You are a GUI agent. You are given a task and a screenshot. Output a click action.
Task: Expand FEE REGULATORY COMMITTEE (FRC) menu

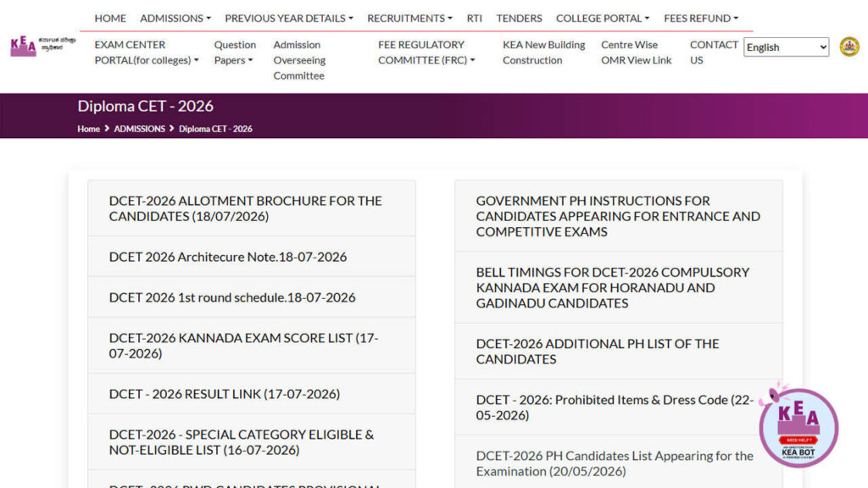click(x=426, y=52)
